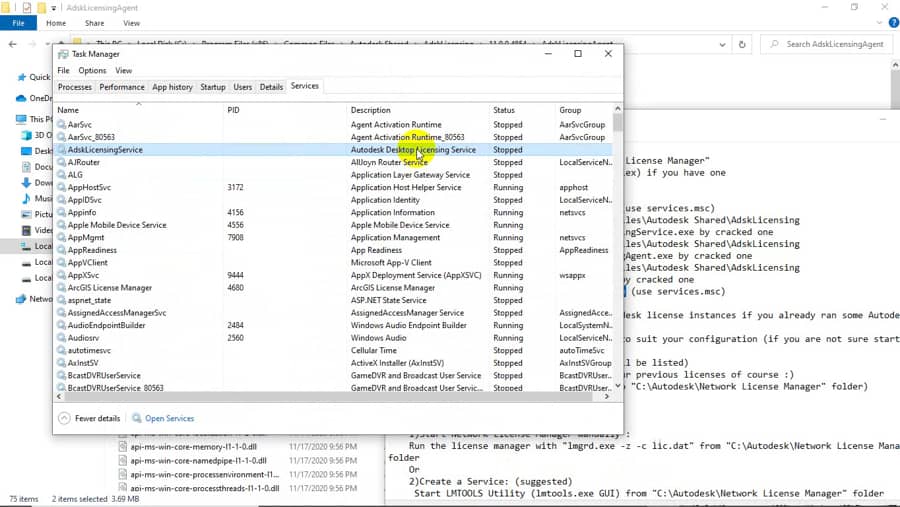The width and height of the screenshot is (900, 507).
Task: Click the AdskLicensingService gear icon
Action: pos(61,150)
